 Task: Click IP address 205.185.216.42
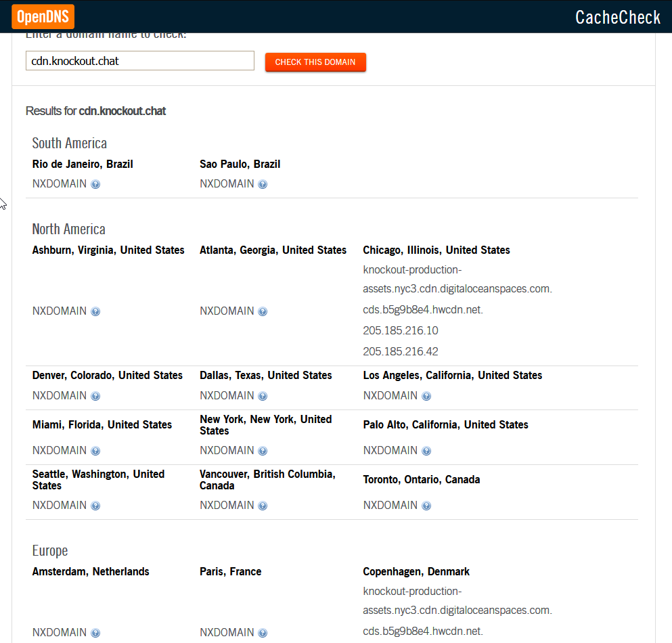click(401, 352)
